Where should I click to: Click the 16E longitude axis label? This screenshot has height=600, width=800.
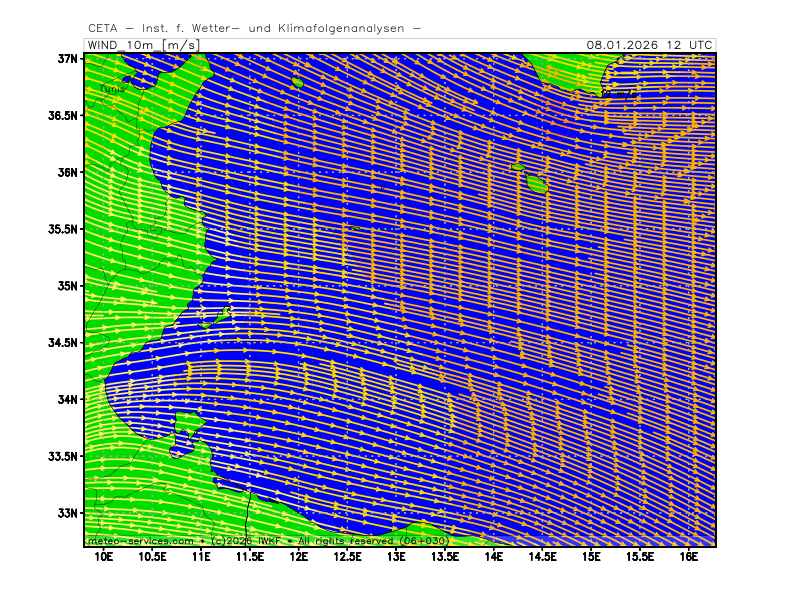tap(689, 556)
